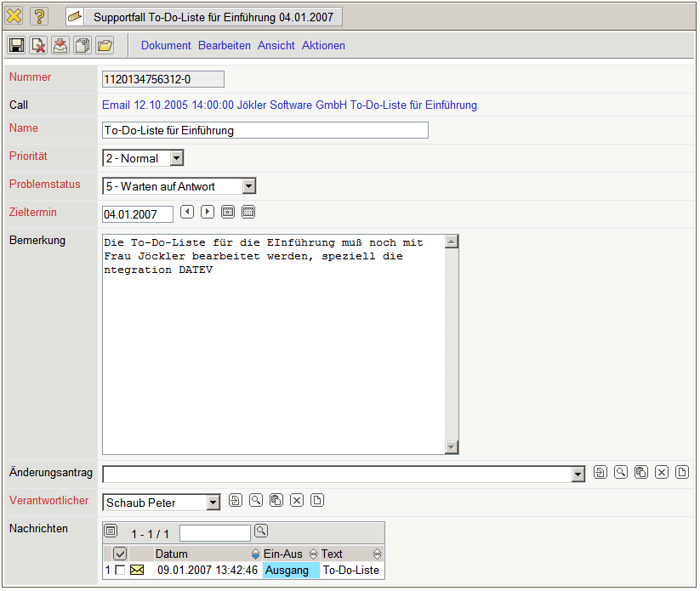Click the Bemerkung scrollbar down arrow
700x591 pixels.
pos(452,447)
